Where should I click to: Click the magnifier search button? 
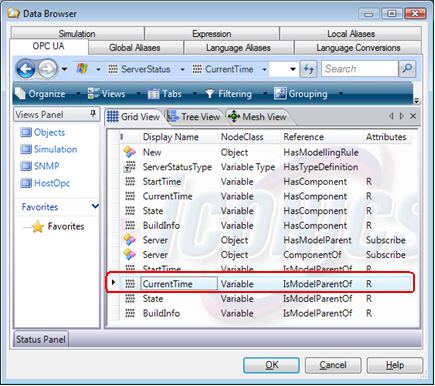click(407, 69)
